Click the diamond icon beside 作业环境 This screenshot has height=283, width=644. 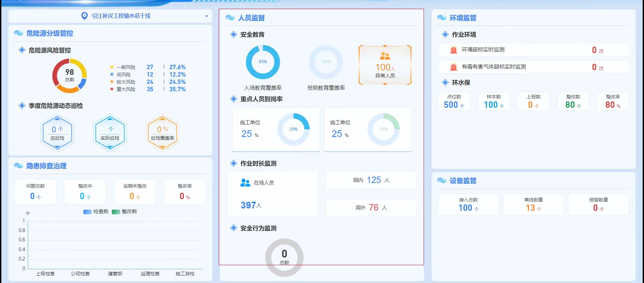tap(445, 34)
